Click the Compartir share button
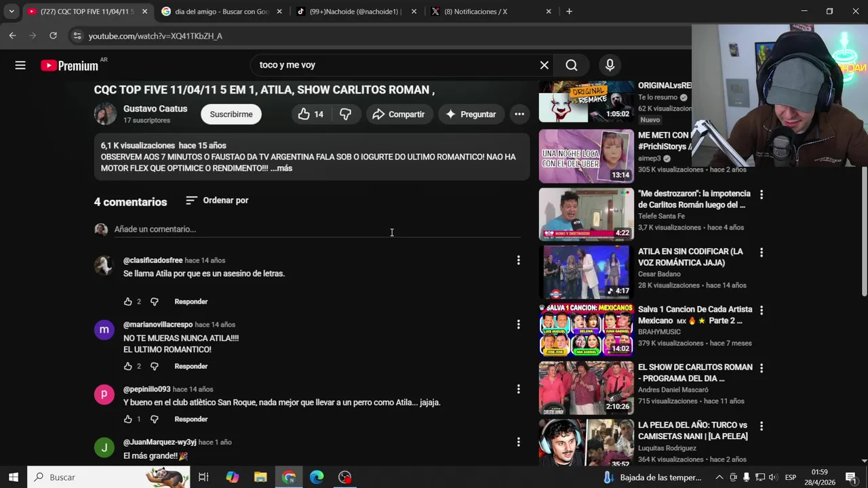 [x=398, y=115]
